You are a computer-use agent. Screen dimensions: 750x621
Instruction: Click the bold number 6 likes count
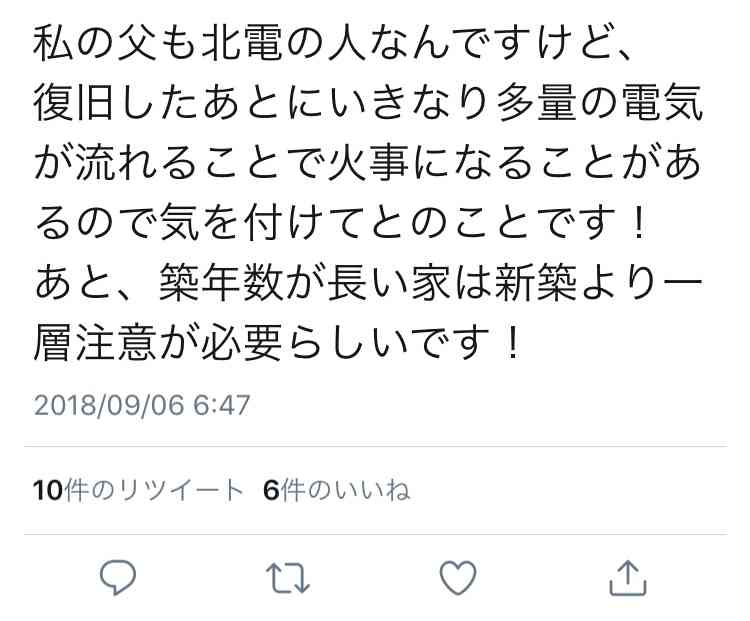pos(271,490)
